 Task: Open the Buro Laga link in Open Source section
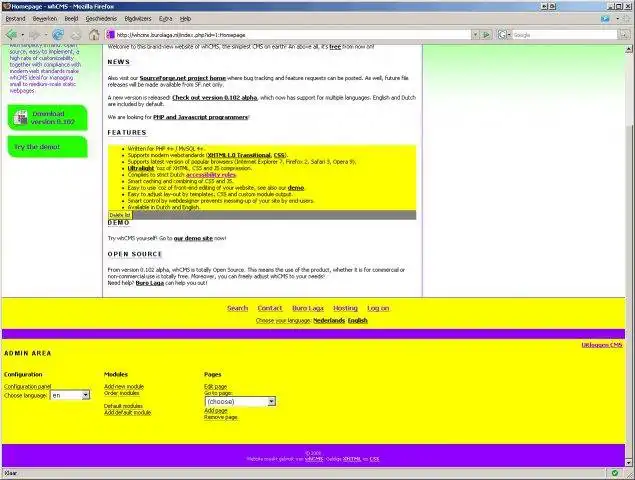tap(149, 283)
